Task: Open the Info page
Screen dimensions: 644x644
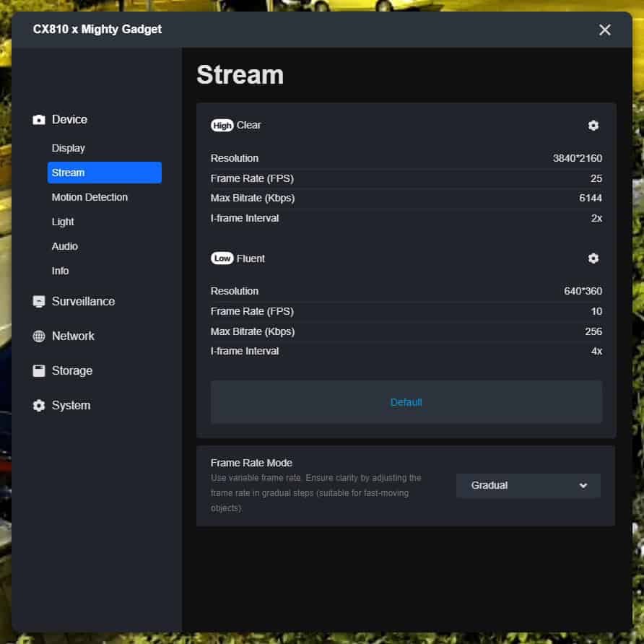Action: point(61,271)
